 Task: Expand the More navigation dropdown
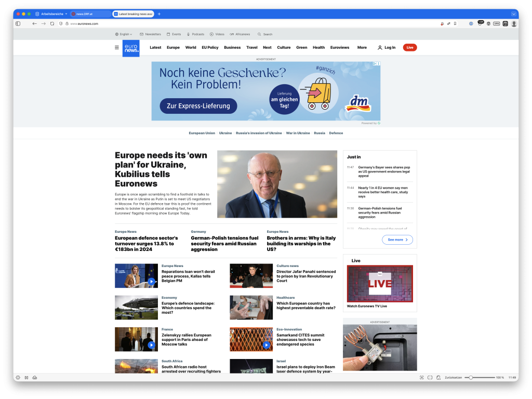[362, 47]
